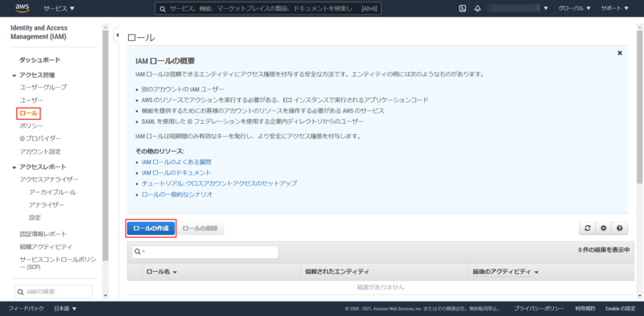Collapse the left navigation panel arrow
644x316 pixels.
(117, 35)
